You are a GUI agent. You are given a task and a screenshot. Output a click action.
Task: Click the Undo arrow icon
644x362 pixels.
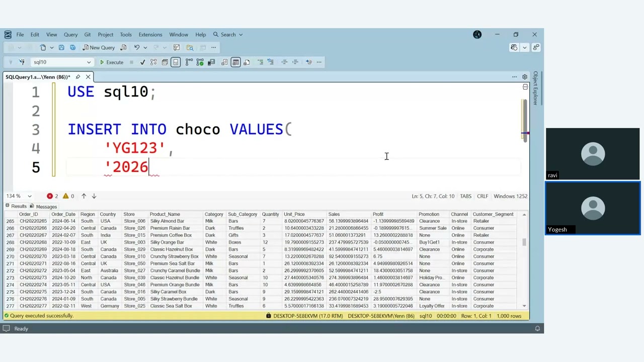pos(136,47)
